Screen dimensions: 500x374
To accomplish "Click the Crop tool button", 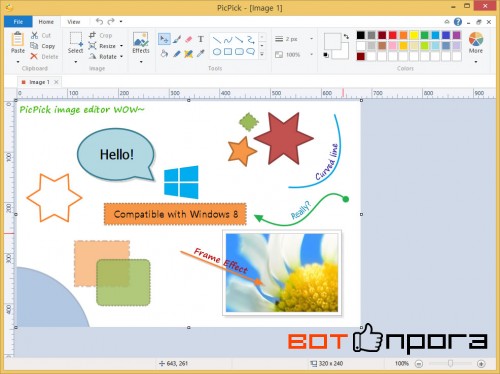I will [101, 35].
